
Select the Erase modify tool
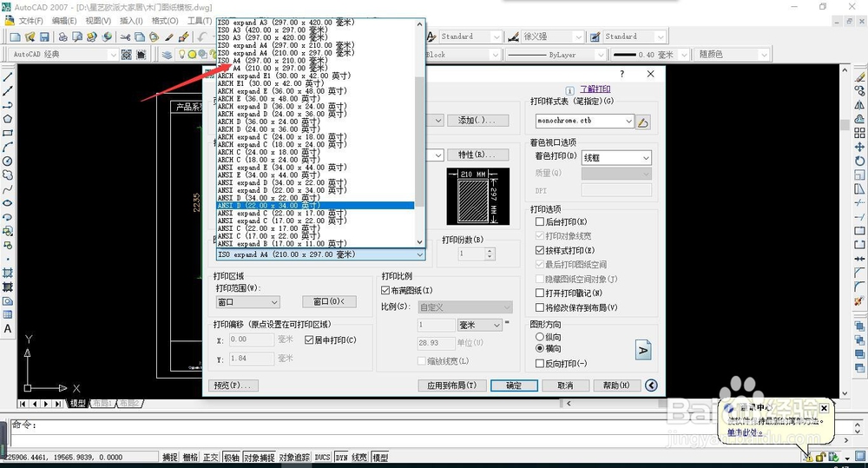click(859, 77)
